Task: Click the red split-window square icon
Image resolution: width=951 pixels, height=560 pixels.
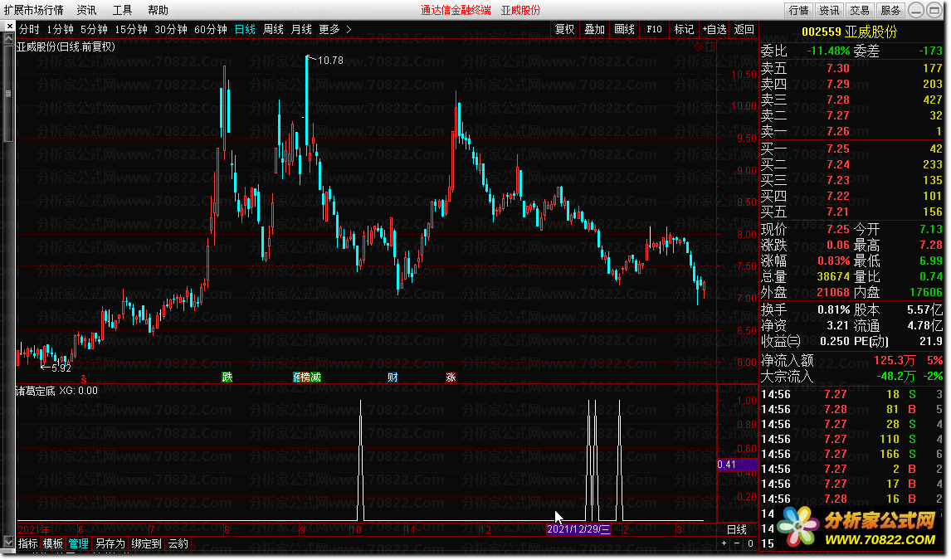Action: click(710, 46)
